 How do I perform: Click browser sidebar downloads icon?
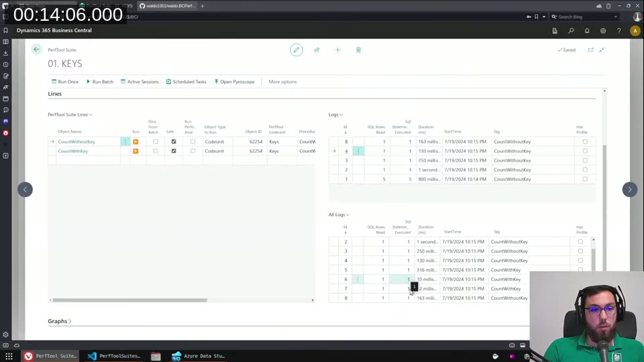pyautogui.click(x=6, y=54)
